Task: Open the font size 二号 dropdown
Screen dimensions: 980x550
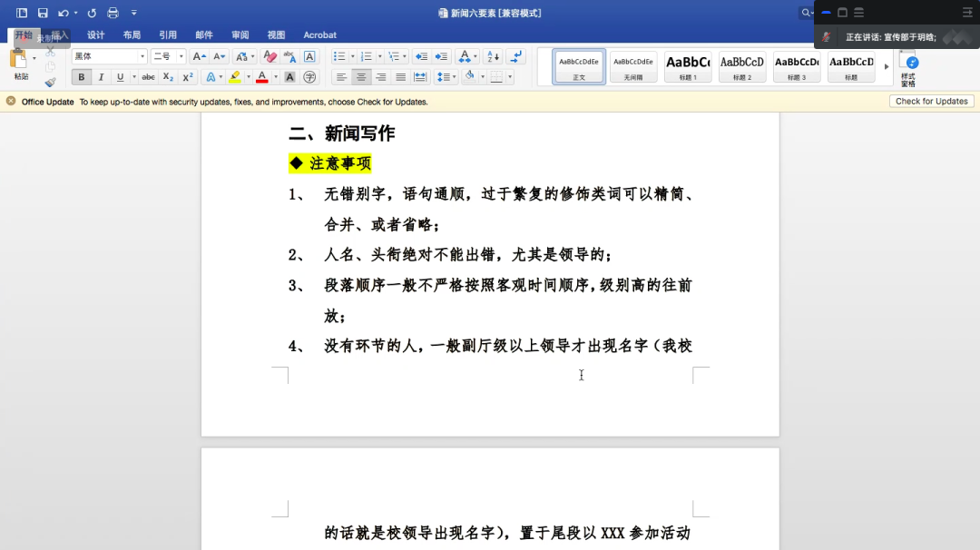Action: pos(181,56)
